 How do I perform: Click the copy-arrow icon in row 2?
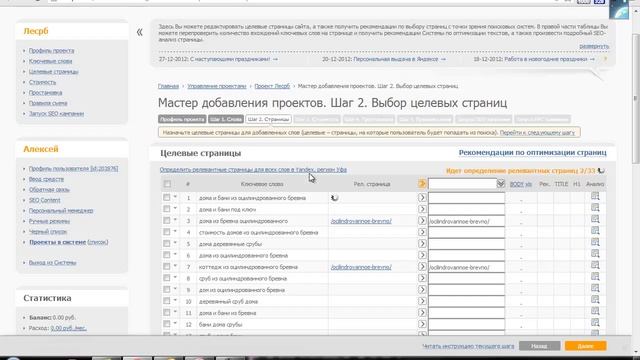point(422,209)
